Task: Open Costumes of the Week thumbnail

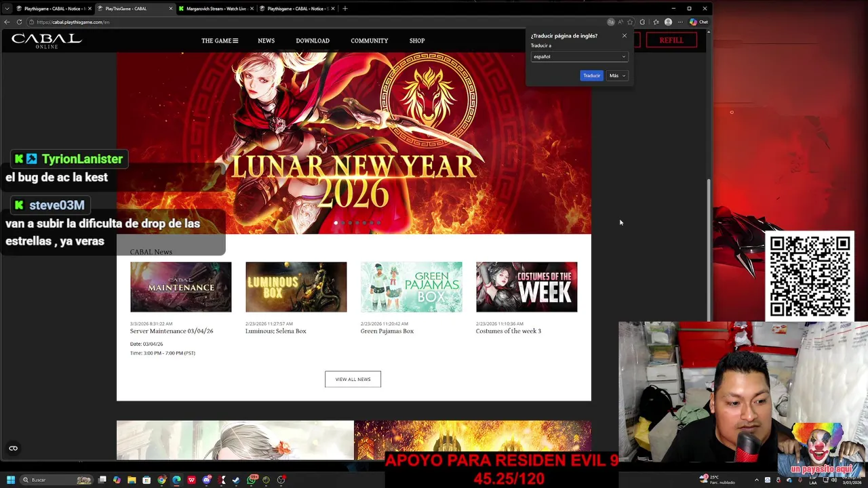Action: (x=526, y=287)
